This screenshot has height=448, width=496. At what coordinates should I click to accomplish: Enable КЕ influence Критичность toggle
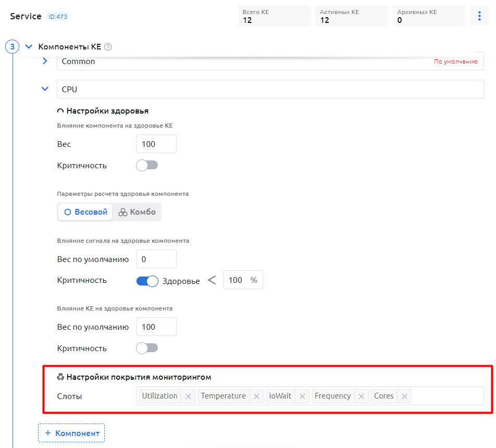pyautogui.click(x=146, y=348)
